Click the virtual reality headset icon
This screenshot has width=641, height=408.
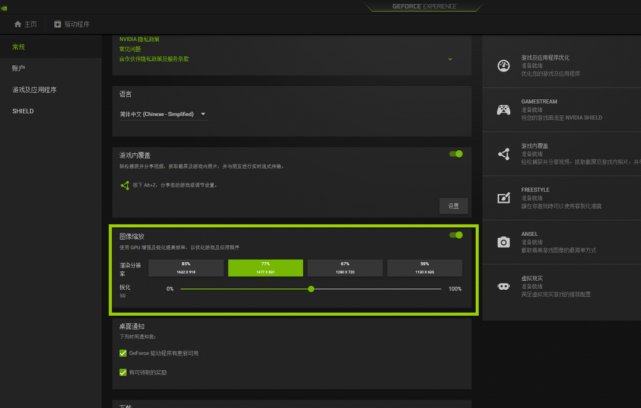[504, 286]
